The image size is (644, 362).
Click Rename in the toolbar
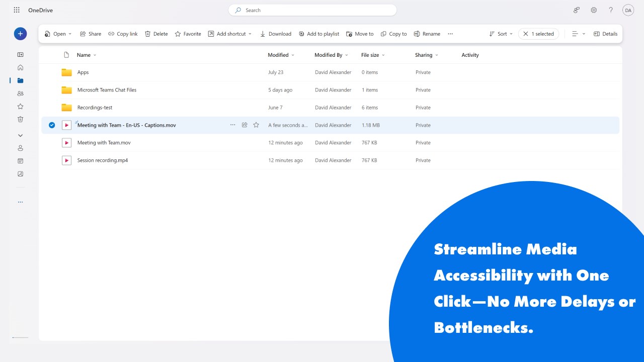pos(427,34)
